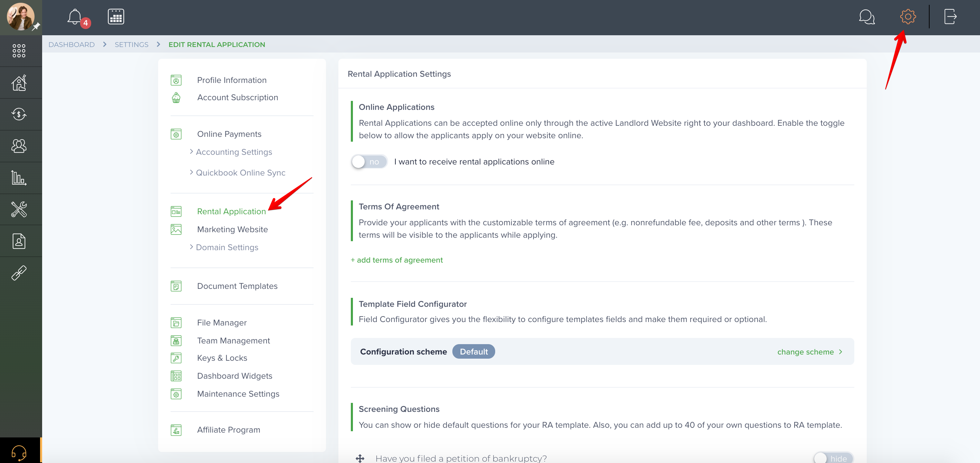The height and width of the screenshot is (463, 980).
Task: Open the reports chart icon in sidebar
Action: [19, 178]
